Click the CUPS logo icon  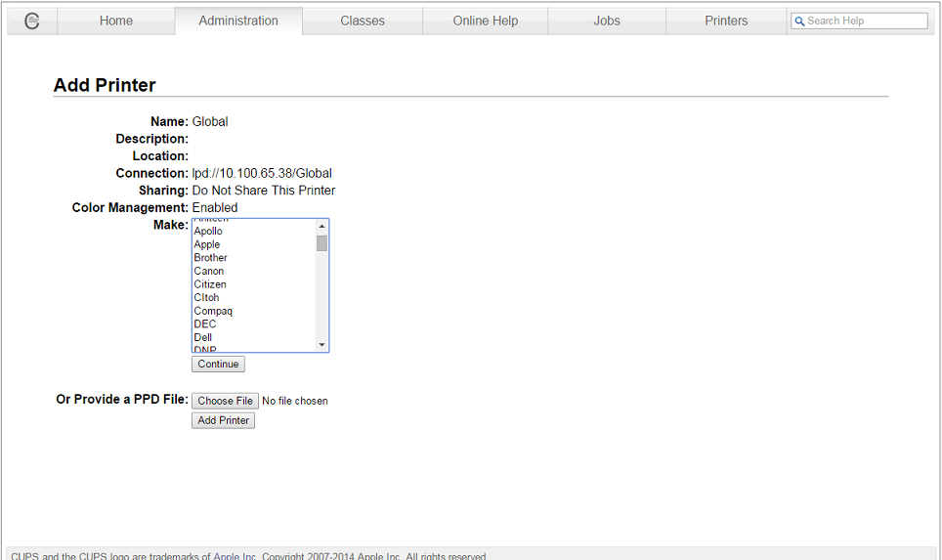[32, 22]
